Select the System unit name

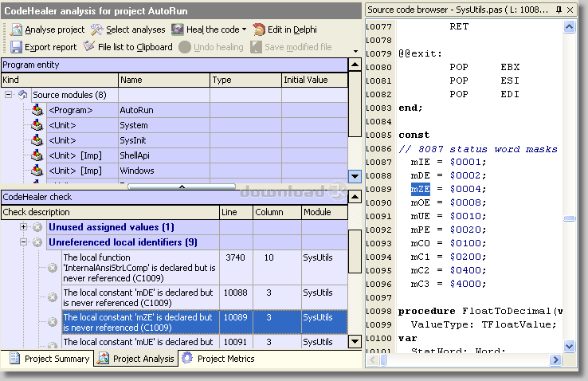(x=134, y=125)
